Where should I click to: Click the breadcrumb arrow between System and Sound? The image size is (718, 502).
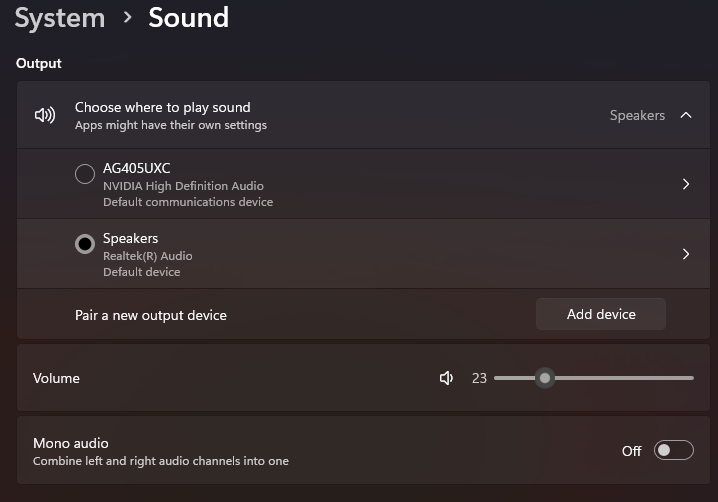point(127,18)
